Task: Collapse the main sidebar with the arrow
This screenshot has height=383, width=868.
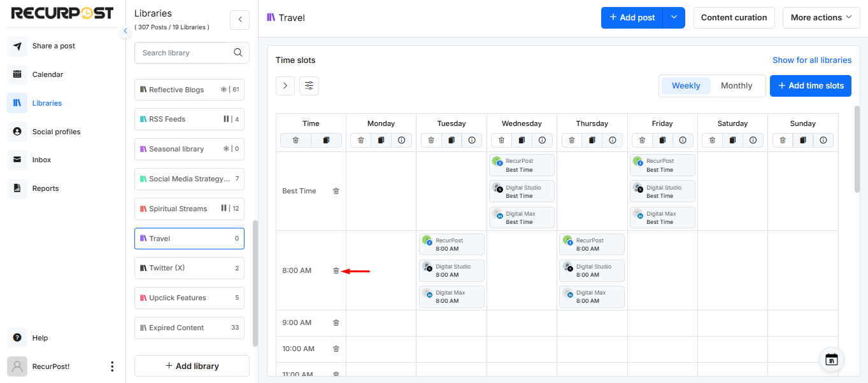Action: click(125, 31)
